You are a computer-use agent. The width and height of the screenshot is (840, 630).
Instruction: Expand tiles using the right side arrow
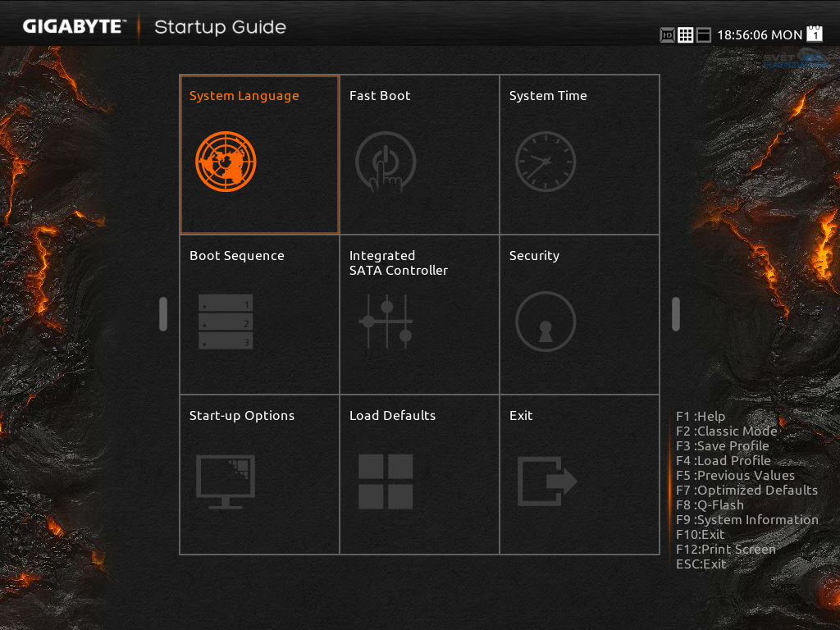(x=675, y=313)
